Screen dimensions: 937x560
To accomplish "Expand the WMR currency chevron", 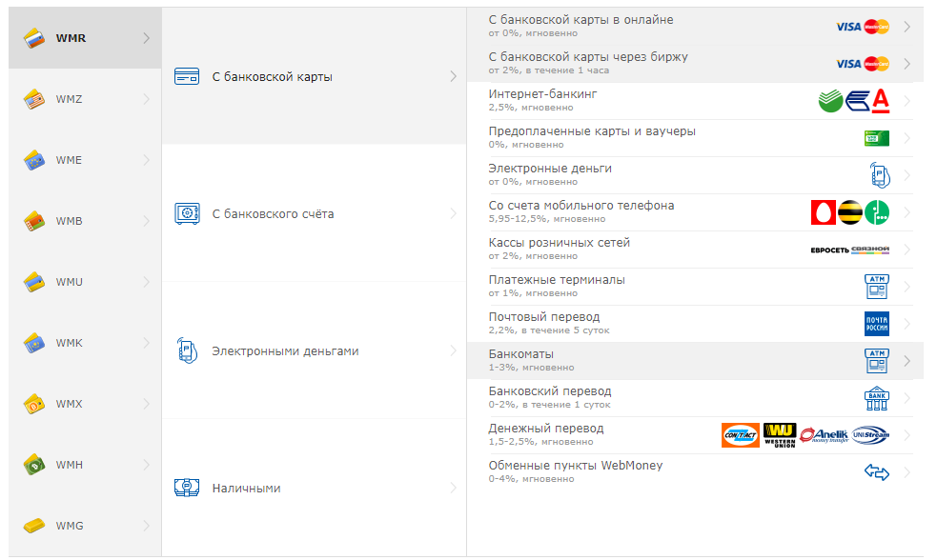I will tap(147, 38).
